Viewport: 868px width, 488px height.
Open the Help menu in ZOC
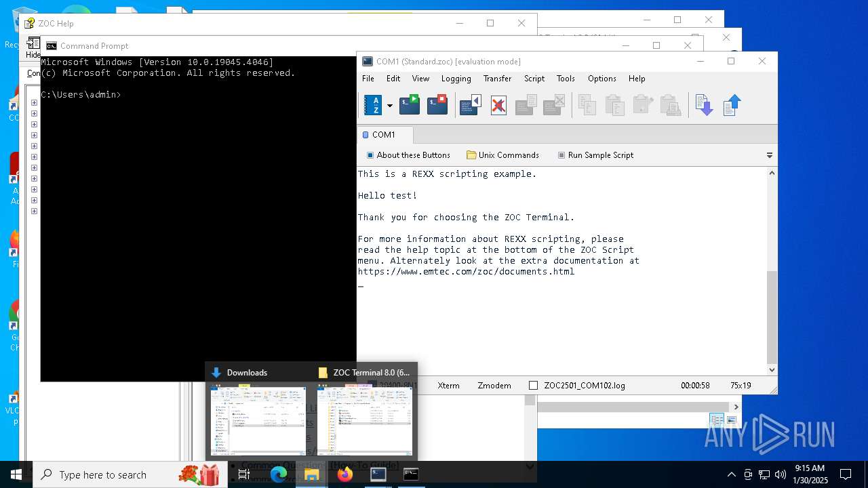coord(637,79)
